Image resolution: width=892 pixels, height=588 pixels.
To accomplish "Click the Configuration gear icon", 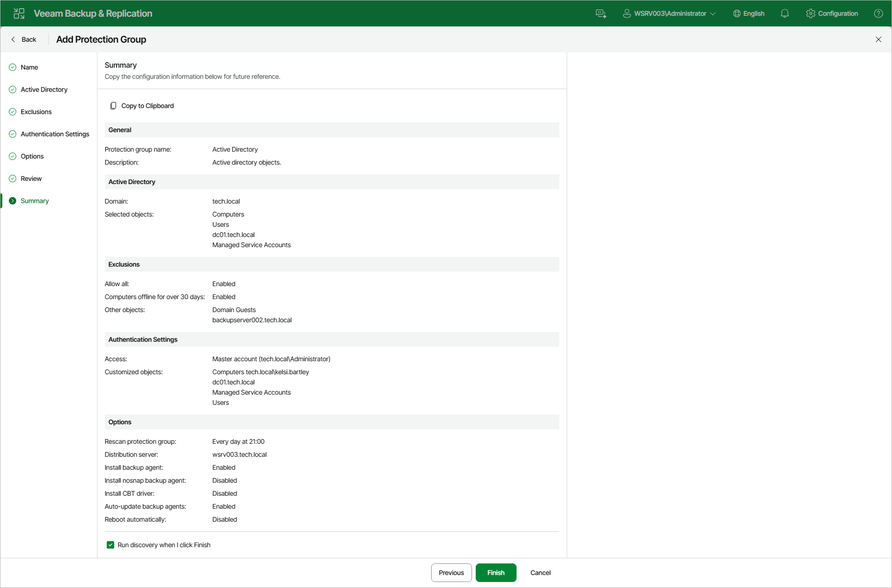I will [x=811, y=13].
